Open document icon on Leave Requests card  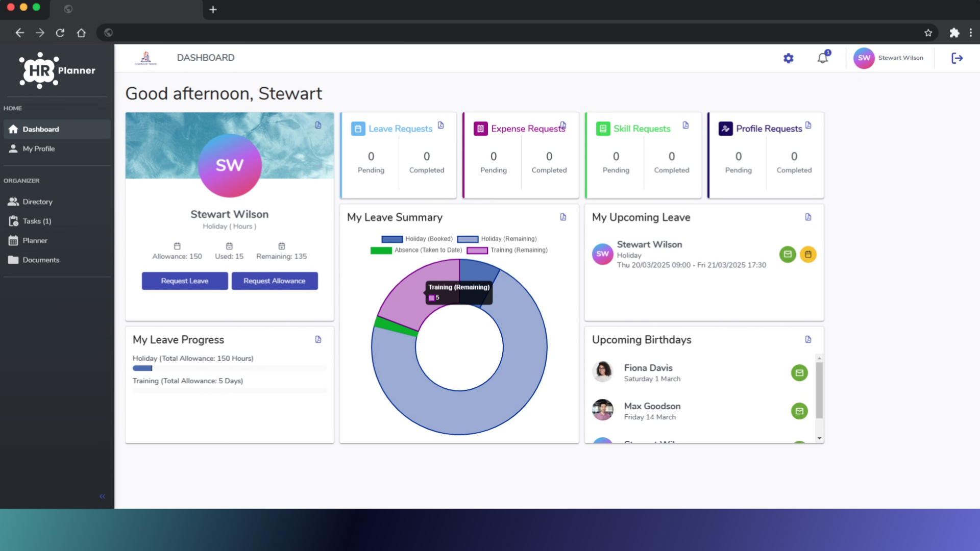point(440,126)
